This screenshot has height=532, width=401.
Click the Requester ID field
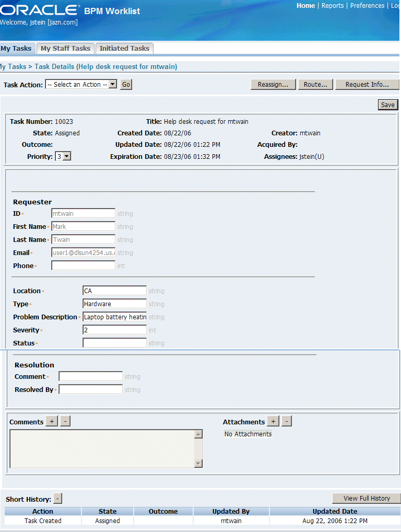pos(84,213)
